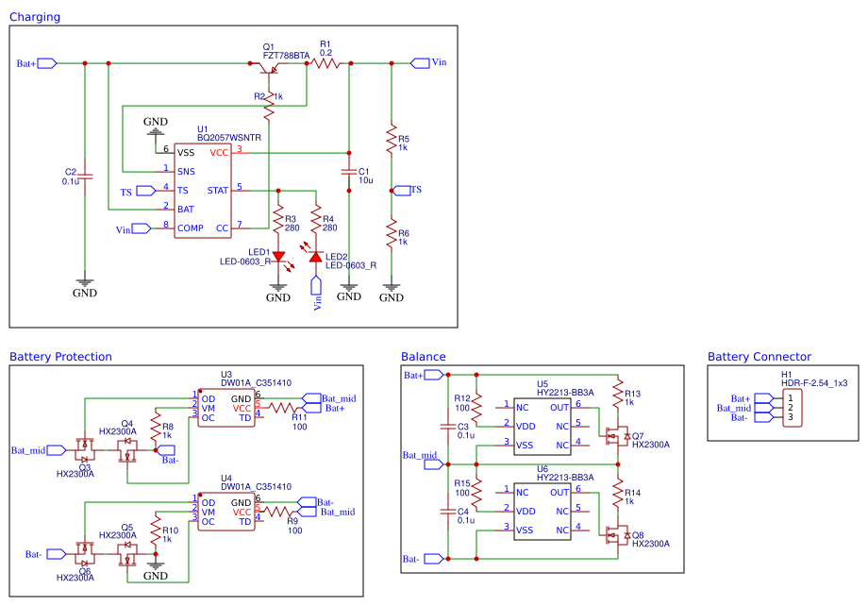This screenshot has height=606, width=868.
Task: Select capacitor C2 0.1u
Action: 85,177
